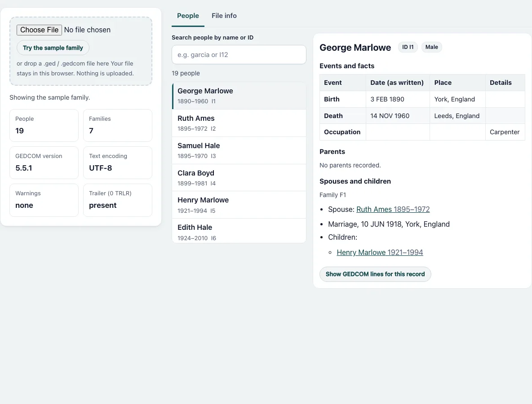
Task: Switch to the People tab
Action: (188, 16)
